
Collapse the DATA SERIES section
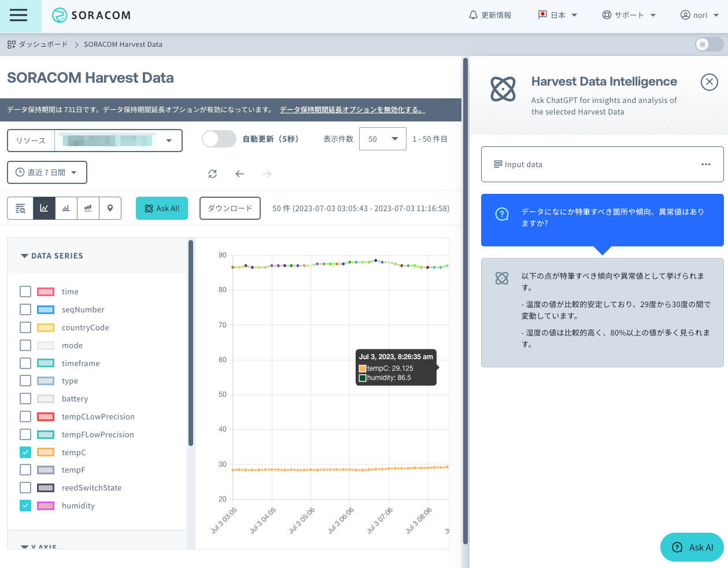[x=52, y=256]
